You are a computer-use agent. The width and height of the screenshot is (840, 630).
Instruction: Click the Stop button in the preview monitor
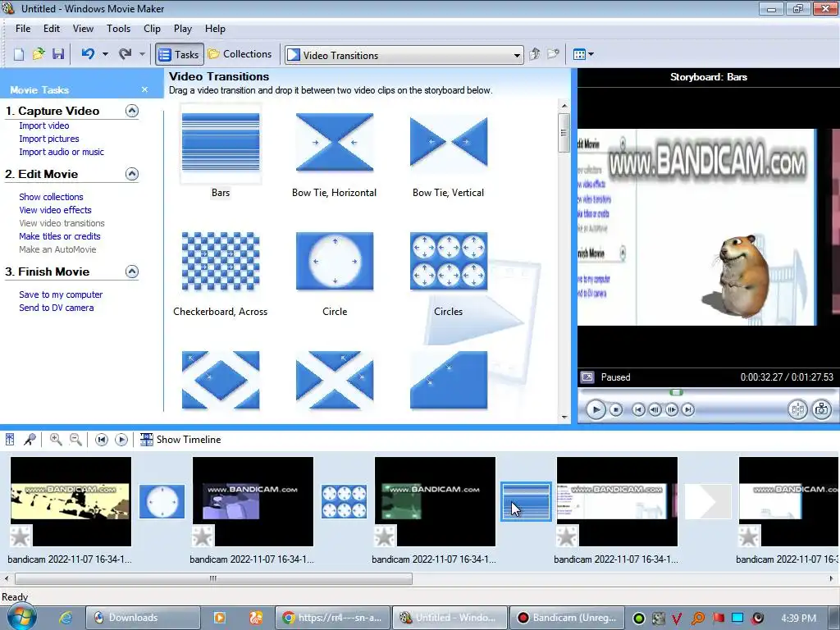pos(616,410)
